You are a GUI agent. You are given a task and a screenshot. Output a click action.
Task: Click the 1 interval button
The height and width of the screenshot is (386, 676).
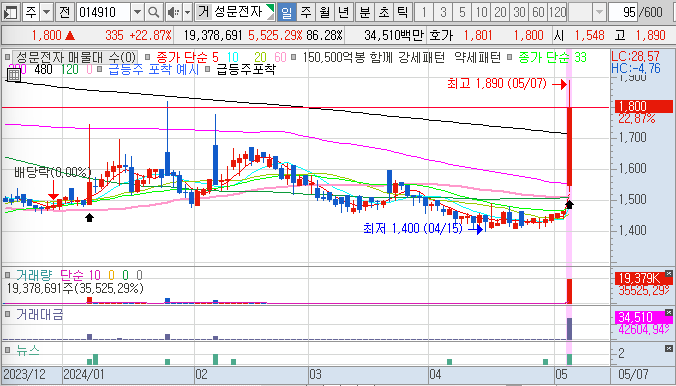point(424,12)
